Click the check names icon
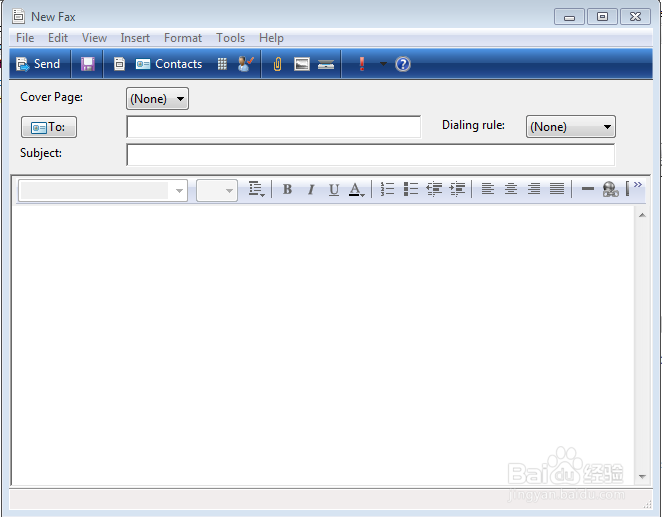Image resolution: width=662 pixels, height=517 pixels. point(245,64)
